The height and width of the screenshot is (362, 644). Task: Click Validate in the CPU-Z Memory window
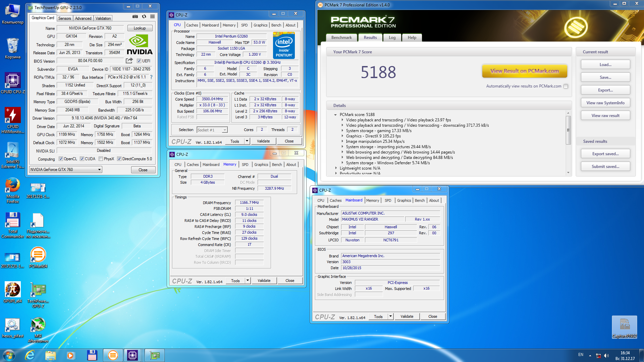click(x=264, y=281)
